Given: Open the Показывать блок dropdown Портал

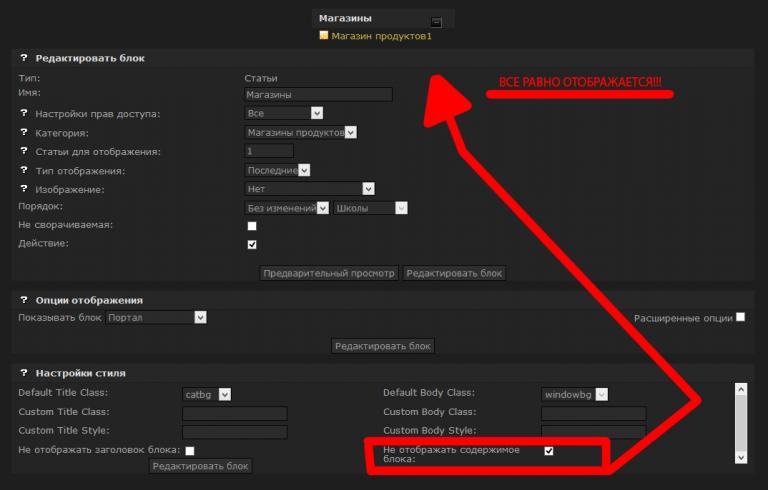Looking at the screenshot, I should coord(156,318).
